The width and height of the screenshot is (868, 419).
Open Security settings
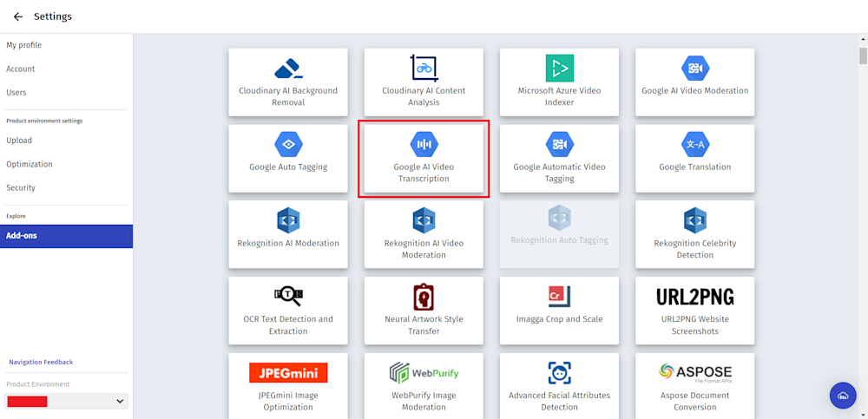point(21,187)
